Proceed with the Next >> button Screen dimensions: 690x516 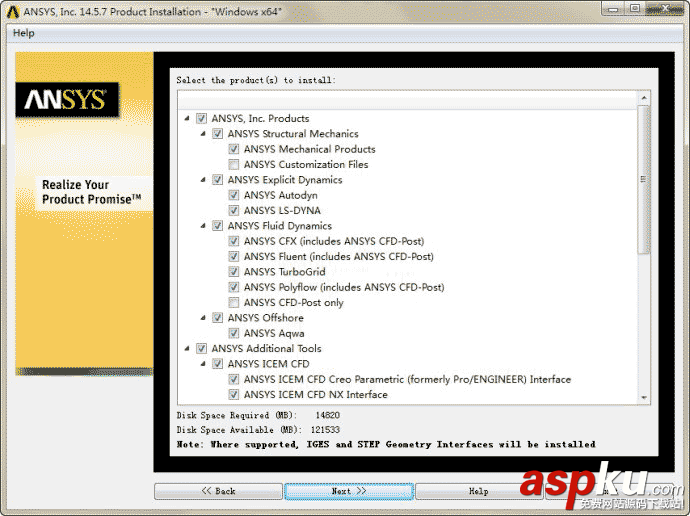click(x=349, y=491)
